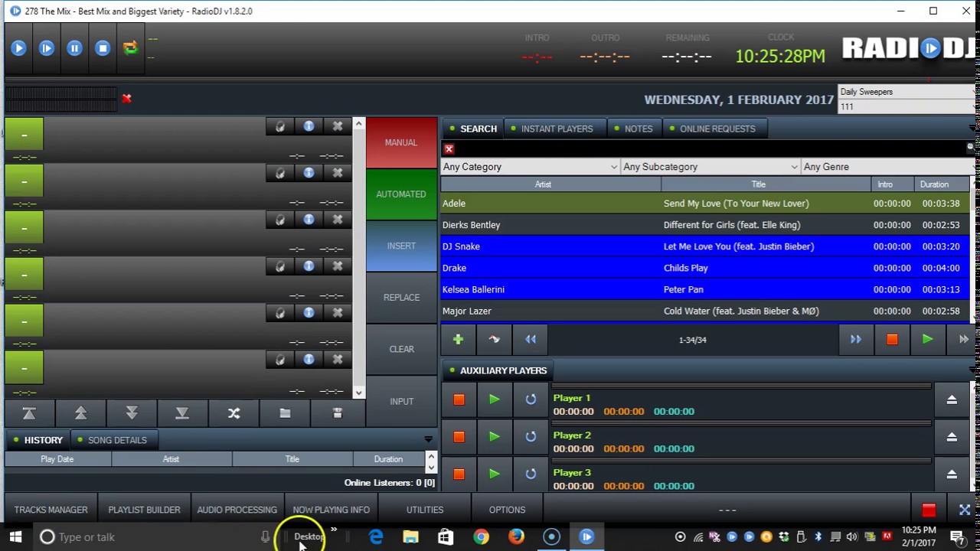Go to next search results page
This screenshot has height=551, width=980.
(x=855, y=340)
